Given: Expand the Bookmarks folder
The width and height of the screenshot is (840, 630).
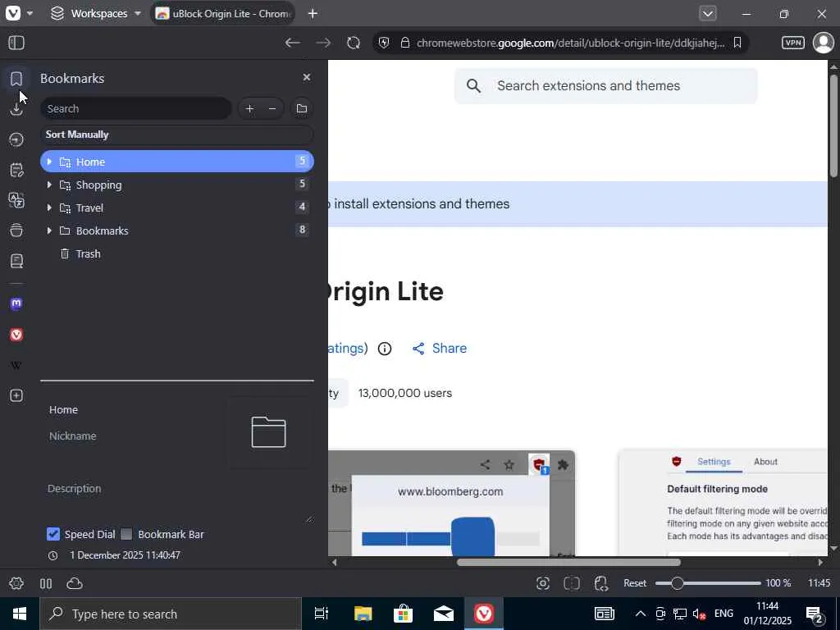Looking at the screenshot, I should pos(49,231).
